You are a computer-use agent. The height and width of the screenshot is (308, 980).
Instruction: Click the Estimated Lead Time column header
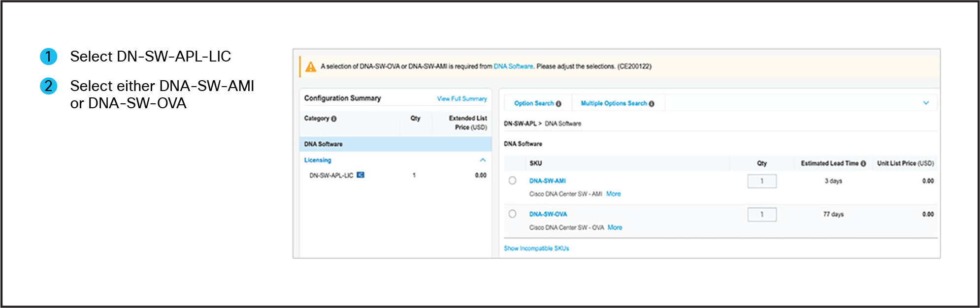829,163
